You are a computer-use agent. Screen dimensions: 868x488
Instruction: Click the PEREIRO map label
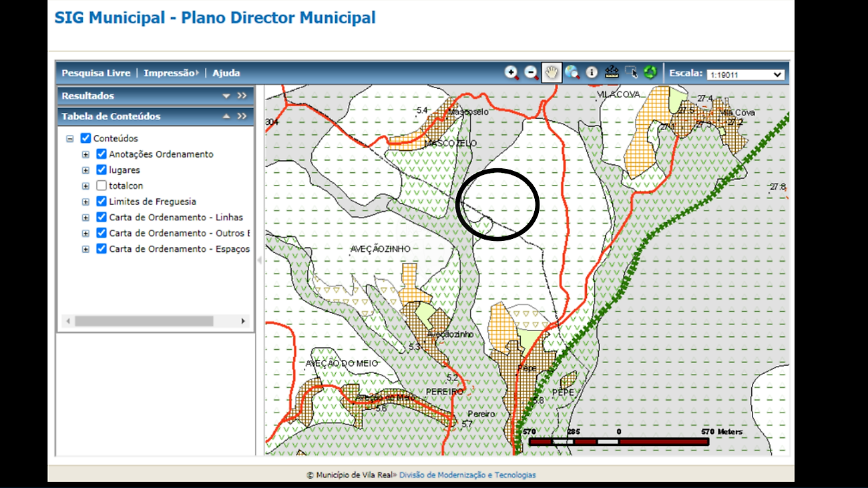[x=445, y=392]
